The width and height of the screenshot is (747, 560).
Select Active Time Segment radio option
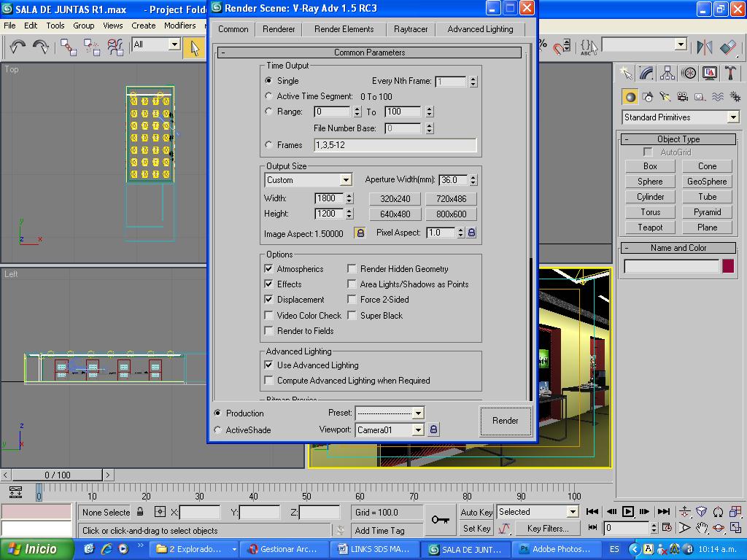[x=268, y=96]
